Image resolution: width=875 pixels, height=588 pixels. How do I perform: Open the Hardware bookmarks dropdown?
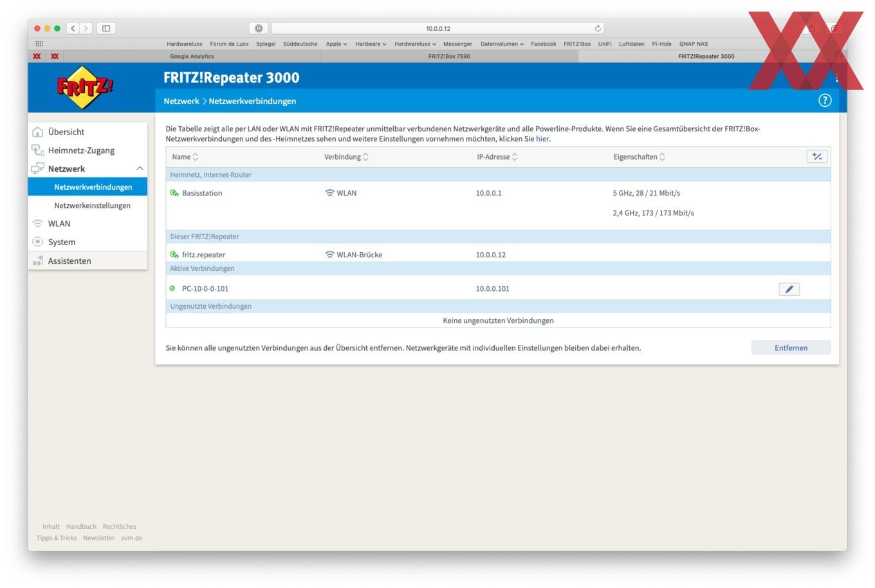point(371,44)
